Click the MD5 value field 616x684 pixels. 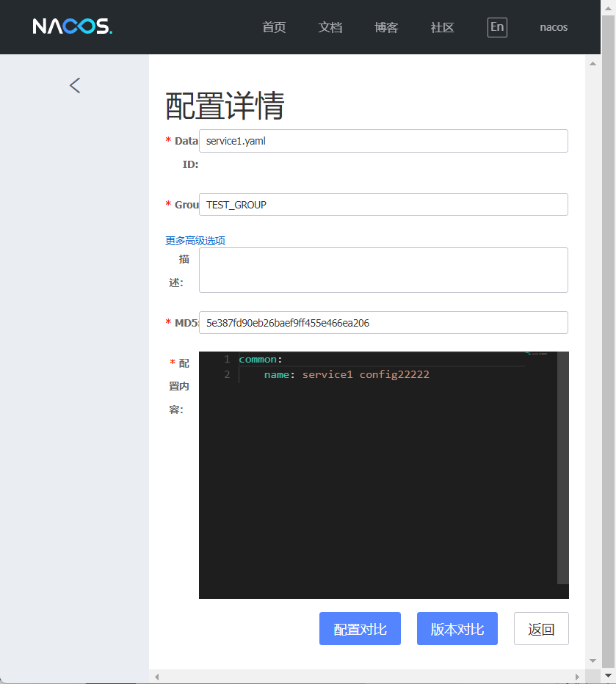[383, 322]
